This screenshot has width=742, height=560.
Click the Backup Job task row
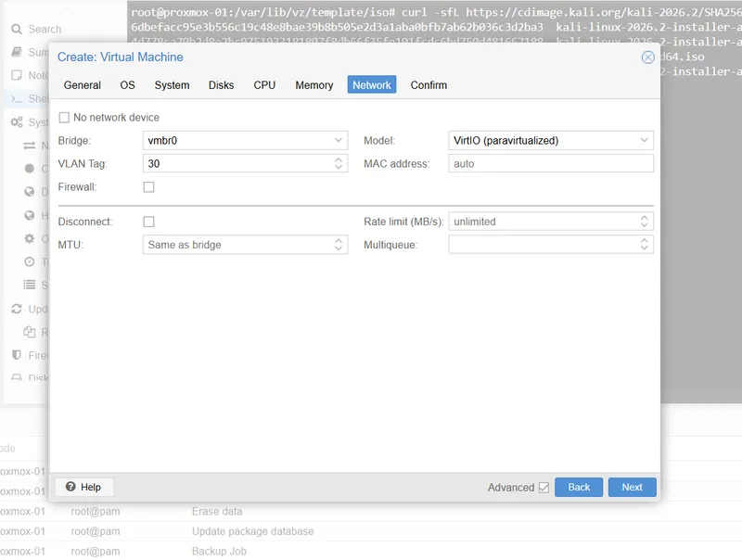371,551
